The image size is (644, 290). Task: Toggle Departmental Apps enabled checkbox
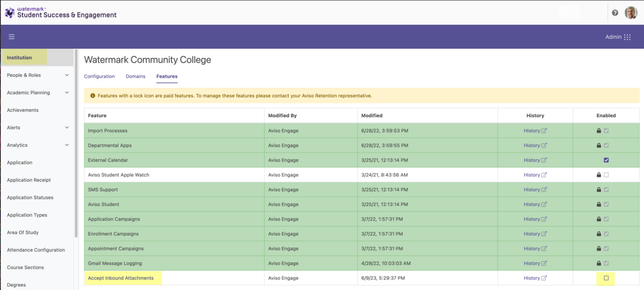click(606, 145)
